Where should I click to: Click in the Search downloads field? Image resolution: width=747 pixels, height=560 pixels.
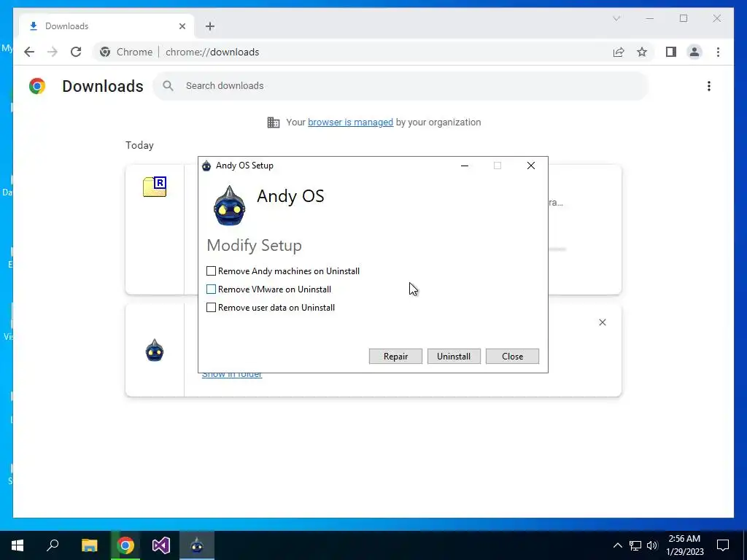[x=400, y=86]
